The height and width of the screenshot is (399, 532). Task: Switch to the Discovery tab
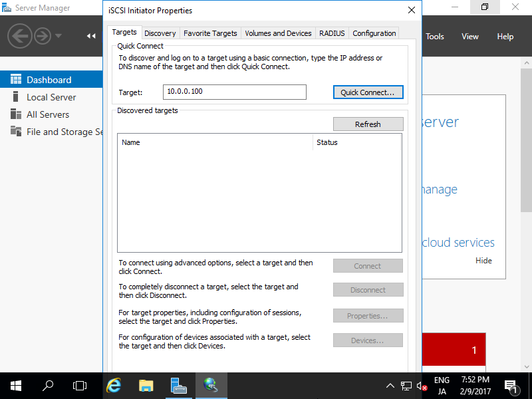point(160,33)
